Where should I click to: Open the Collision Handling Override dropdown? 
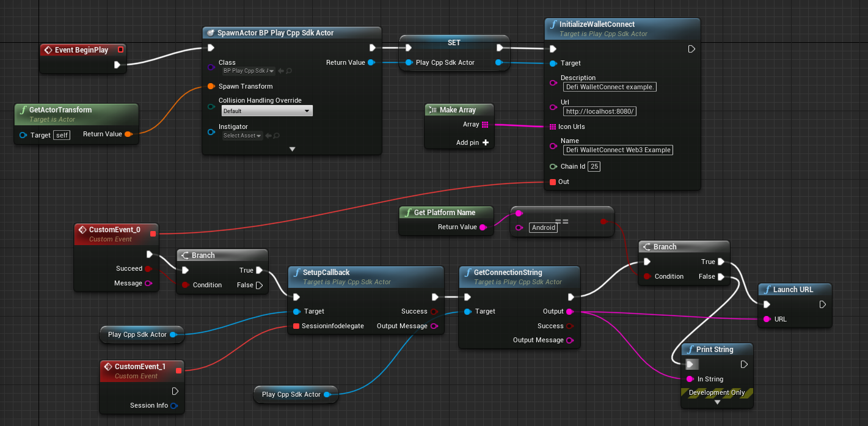pyautogui.click(x=267, y=111)
